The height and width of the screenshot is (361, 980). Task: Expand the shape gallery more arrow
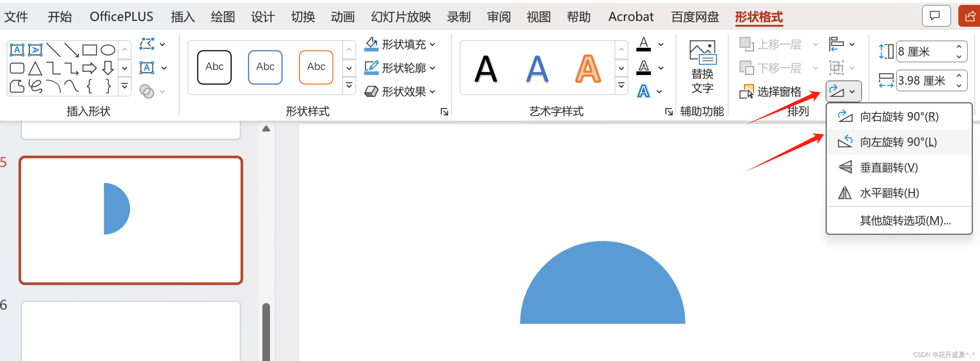coord(124,86)
